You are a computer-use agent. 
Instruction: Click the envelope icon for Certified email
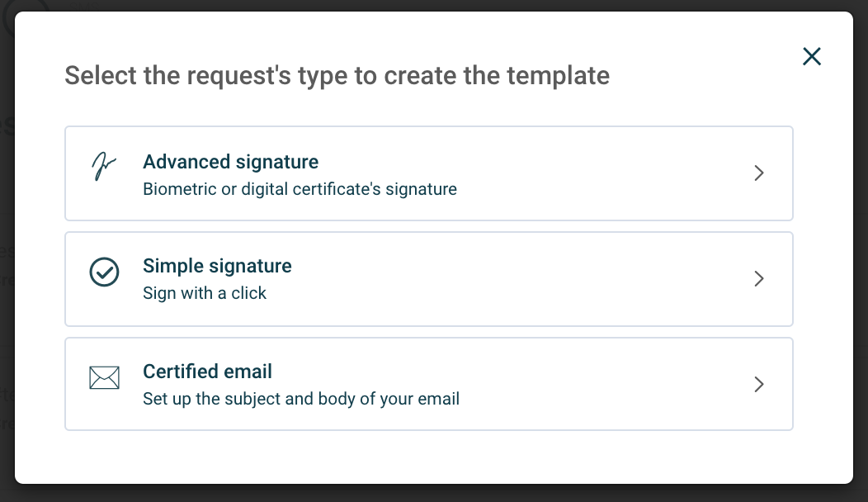[x=104, y=377]
